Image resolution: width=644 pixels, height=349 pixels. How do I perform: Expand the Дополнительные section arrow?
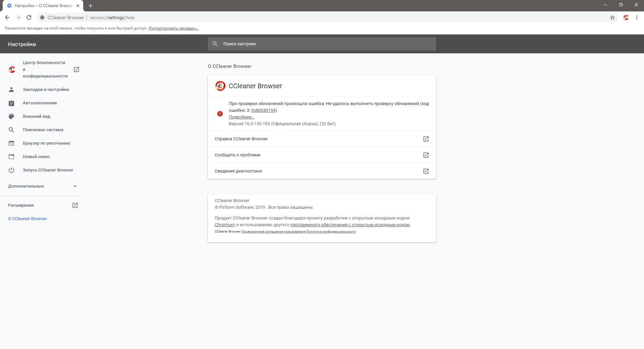click(75, 186)
